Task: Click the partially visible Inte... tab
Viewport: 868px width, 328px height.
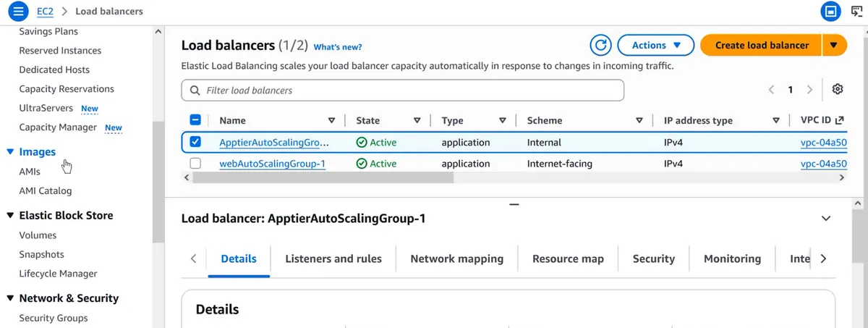Action: coord(800,258)
